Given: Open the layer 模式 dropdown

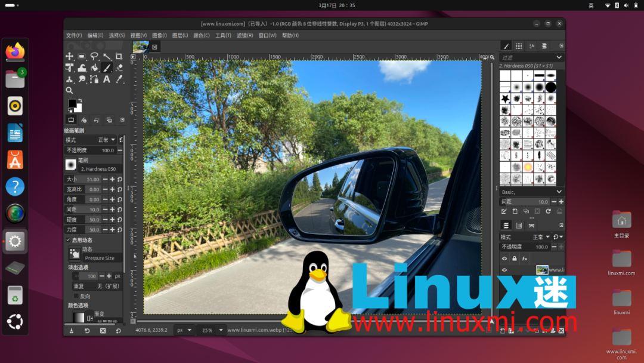Looking at the screenshot, I should click(x=525, y=237).
